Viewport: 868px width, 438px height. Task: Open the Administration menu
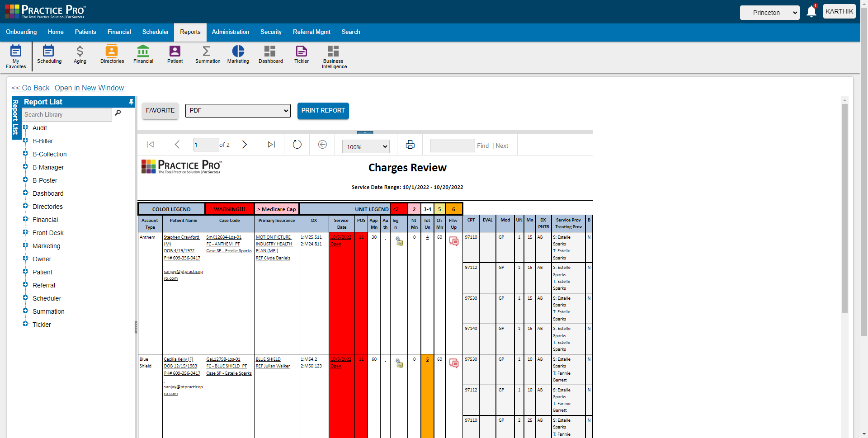click(231, 32)
